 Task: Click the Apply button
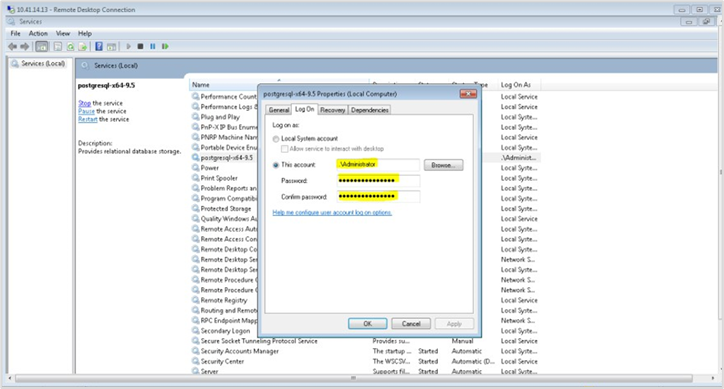coord(454,324)
